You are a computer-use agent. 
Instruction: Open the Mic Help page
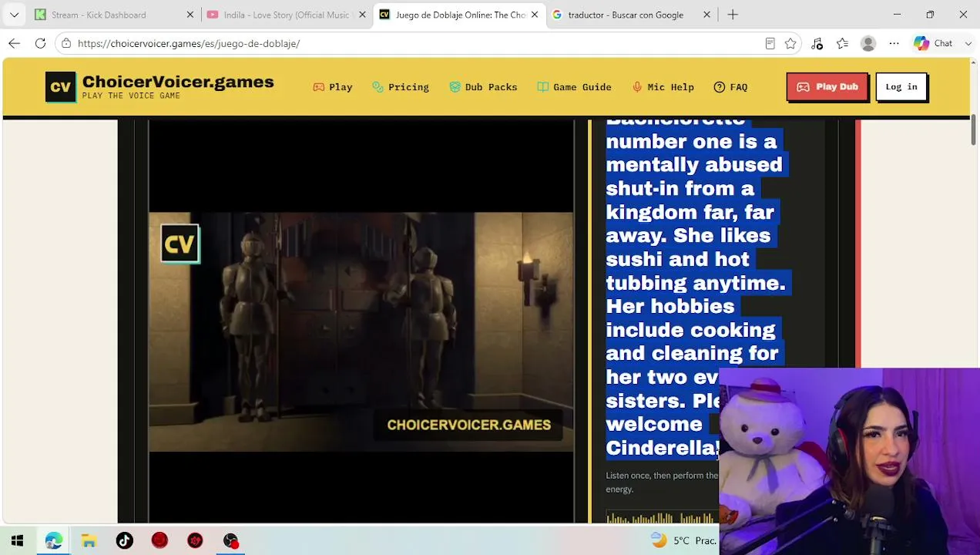(x=663, y=87)
